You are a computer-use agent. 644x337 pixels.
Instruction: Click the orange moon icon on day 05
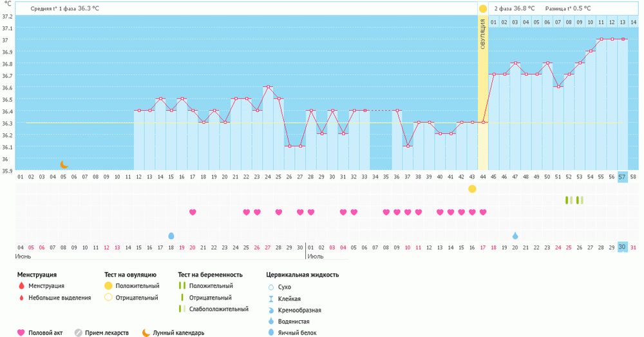click(x=64, y=165)
